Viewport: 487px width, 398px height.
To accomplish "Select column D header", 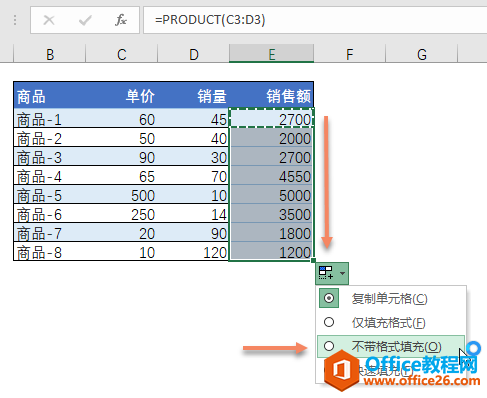I will pyautogui.click(x=193, y=54).
